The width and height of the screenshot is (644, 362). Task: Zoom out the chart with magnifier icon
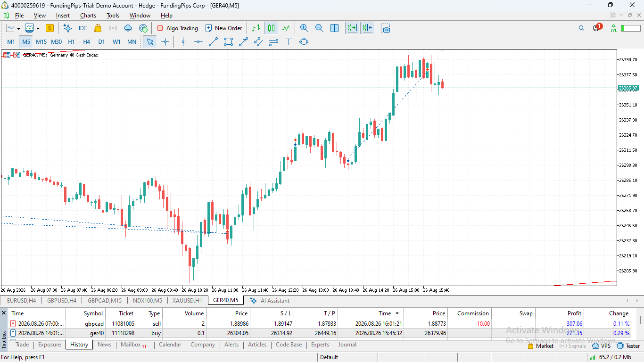point(319,28)
